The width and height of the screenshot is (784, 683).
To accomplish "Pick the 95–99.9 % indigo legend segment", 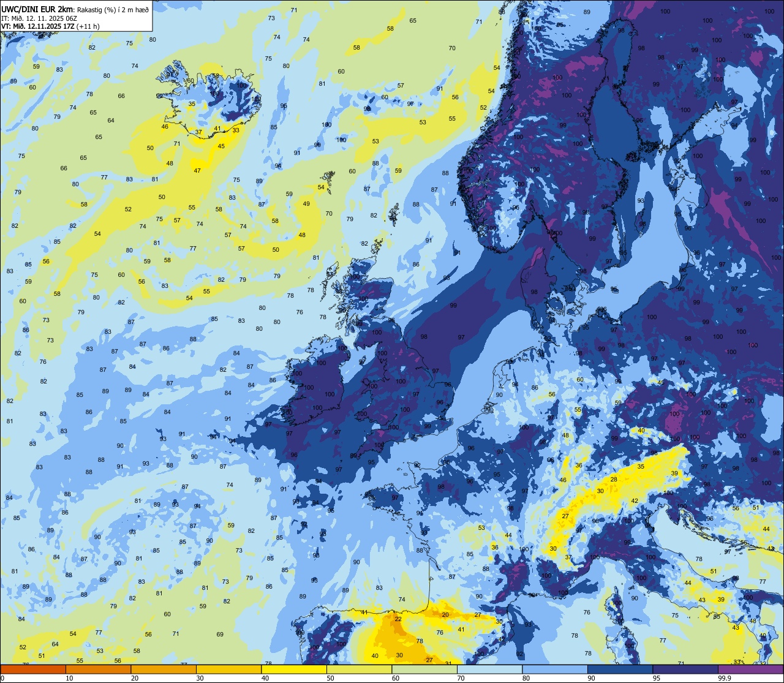I will pos(685,669).
